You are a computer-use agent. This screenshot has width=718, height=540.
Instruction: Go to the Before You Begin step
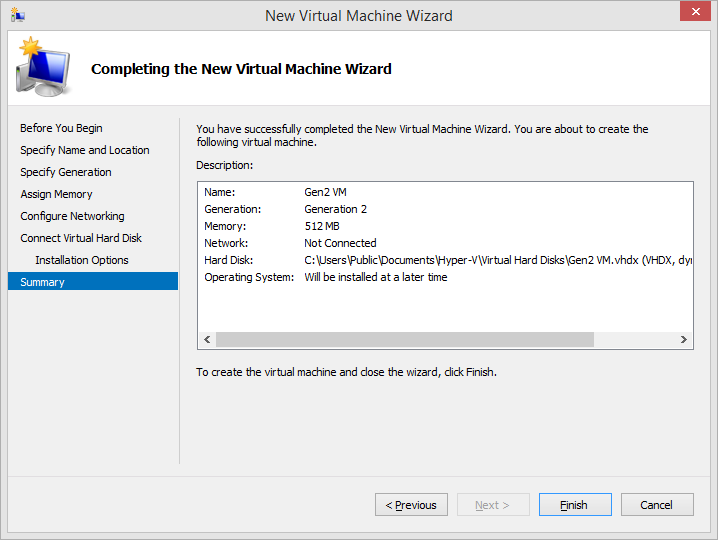tap(61, 128)
